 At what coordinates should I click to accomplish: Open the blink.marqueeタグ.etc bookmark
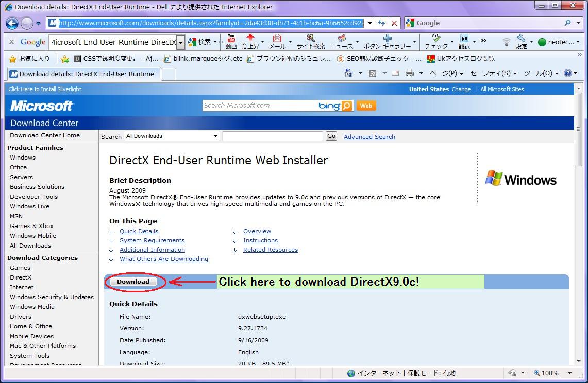(x=203, y=59)
